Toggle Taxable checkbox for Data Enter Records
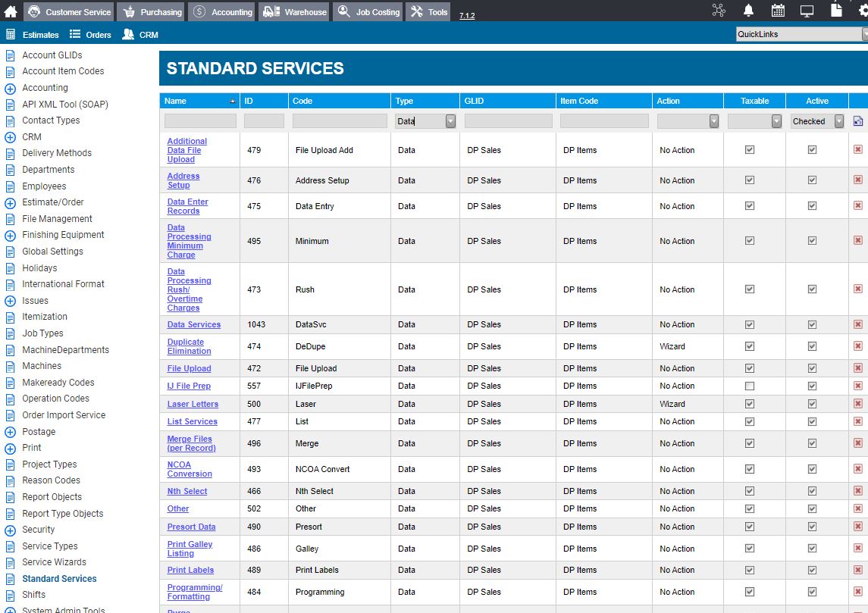The width and height of the screenshot is (868, 613). (750, 206)
